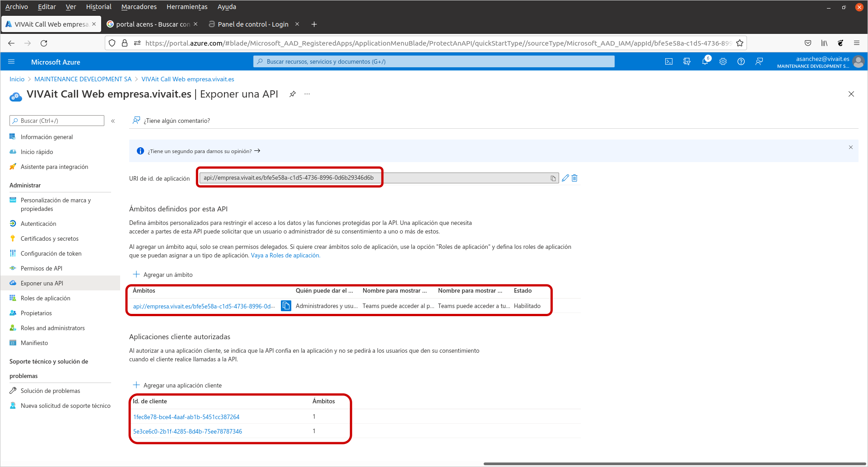
Task: Open client ID 1fec8e78-bce4-4aaf-ab1b-5451cc387264
Action: point(186,417)
